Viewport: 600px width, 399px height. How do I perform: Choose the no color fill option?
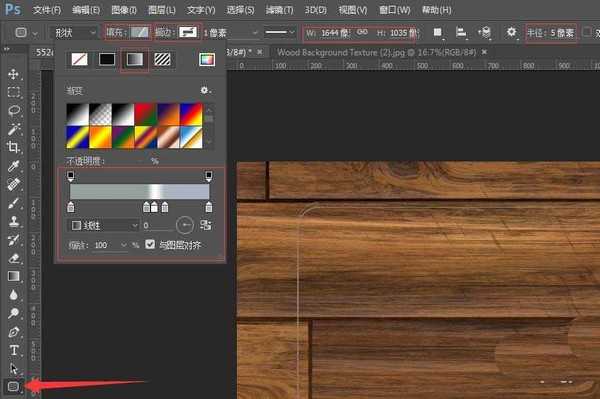click(80, 59)
